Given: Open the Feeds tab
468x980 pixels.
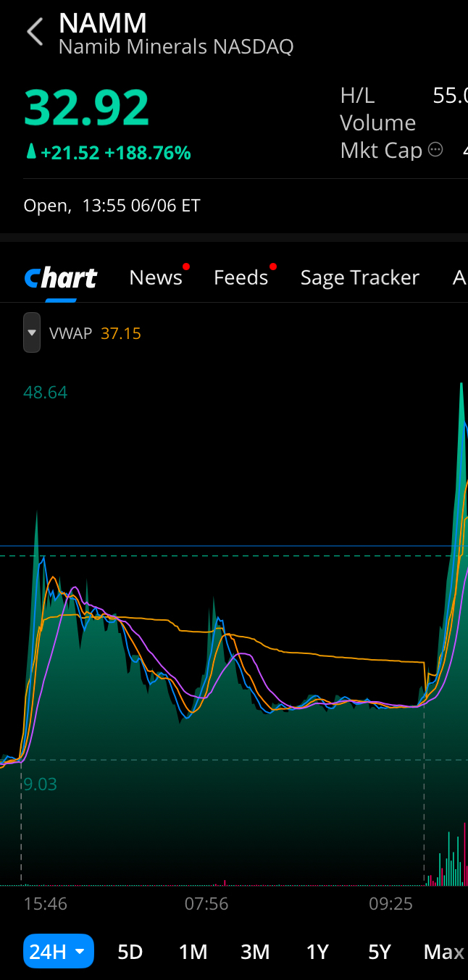Looking at the screenshot, I should coord(241,277).
